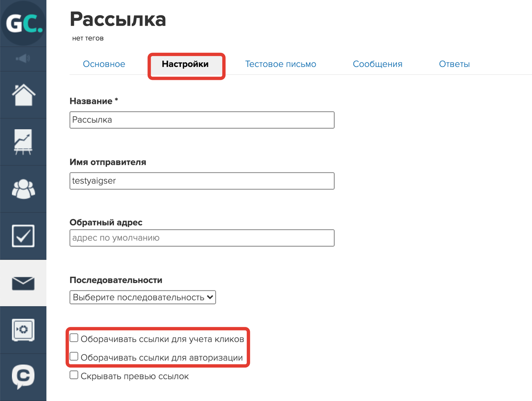
Task: Tick the Скрывать превью ссылок checkbox
Action: pos(74,375)
